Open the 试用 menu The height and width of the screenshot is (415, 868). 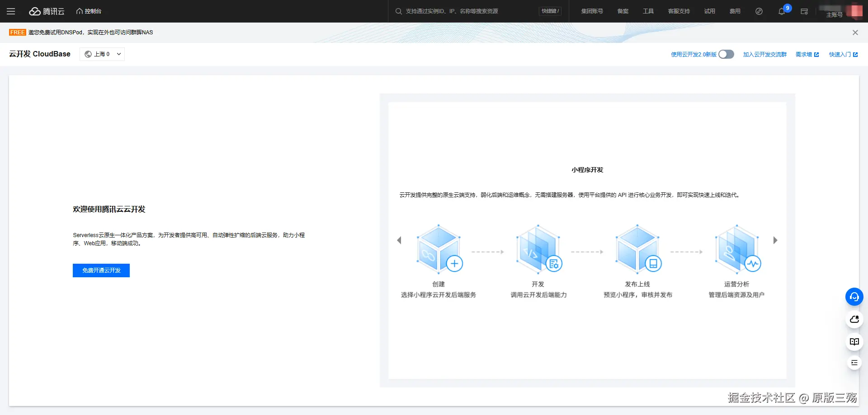click(709, 11)
